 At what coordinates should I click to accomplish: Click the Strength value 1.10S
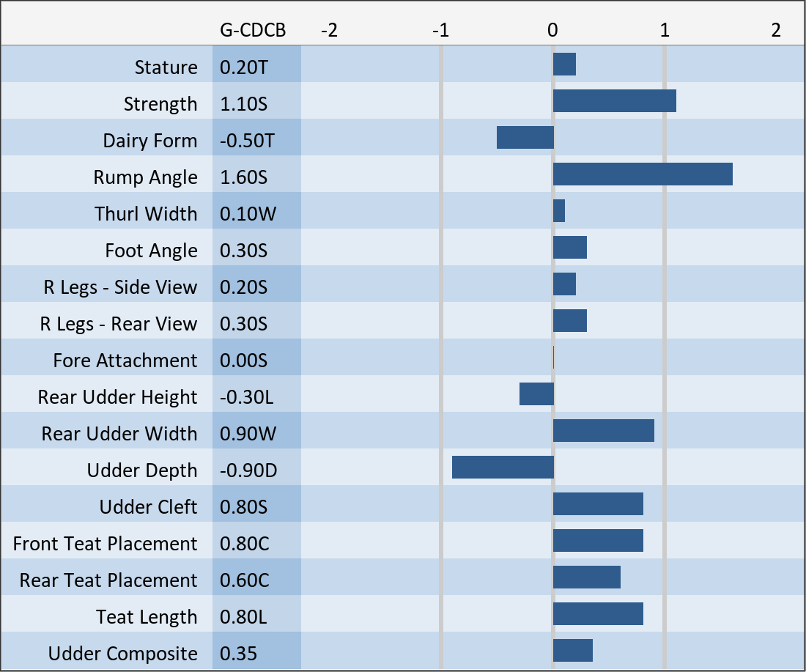pyautogui.click(x=244, y=104)
